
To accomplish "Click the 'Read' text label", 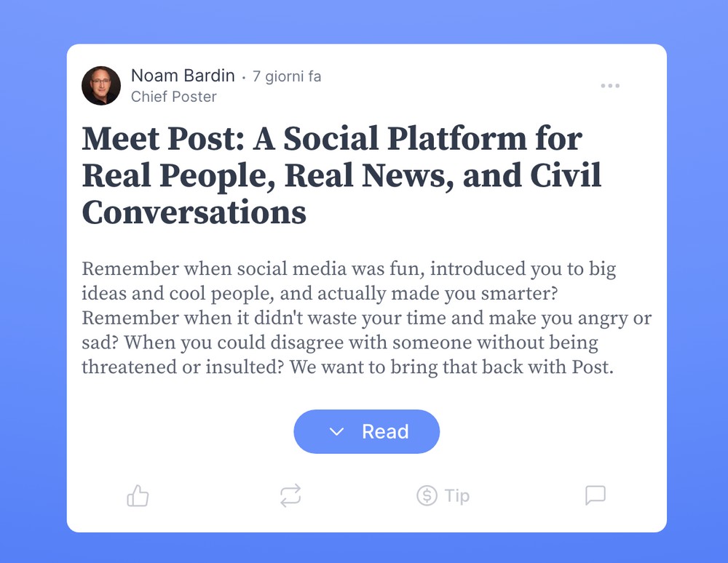I will pyautogui.click(x=385, y=432).
